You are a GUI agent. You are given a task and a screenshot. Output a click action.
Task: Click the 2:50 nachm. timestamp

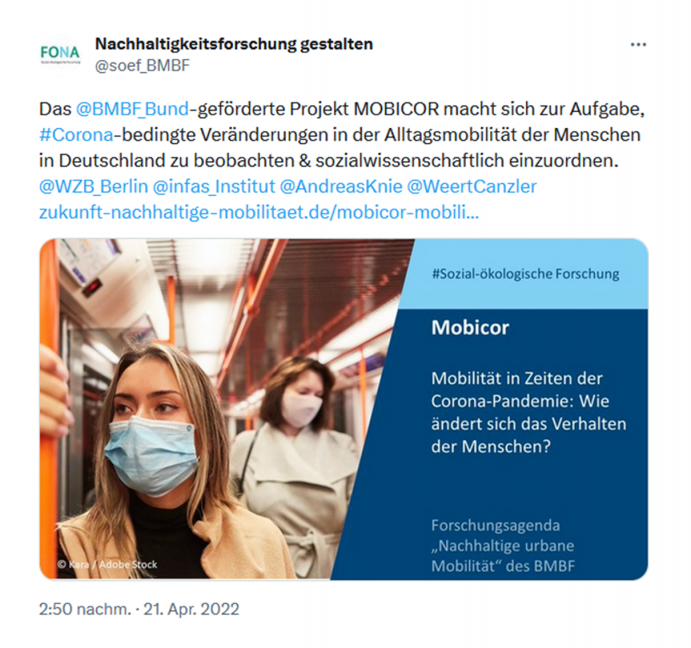coord(85,609)
